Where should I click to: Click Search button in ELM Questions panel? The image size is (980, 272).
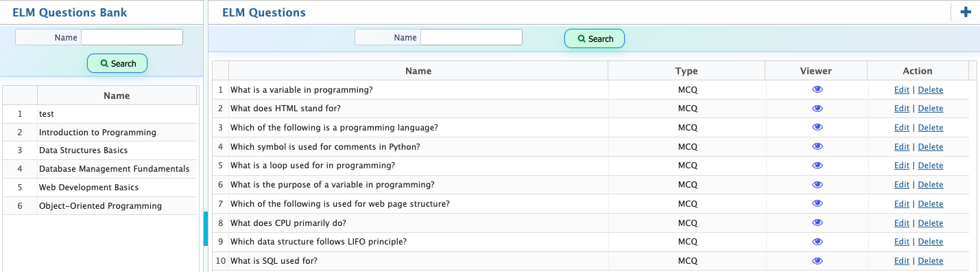pyautogui.click(x=595, y=38)
